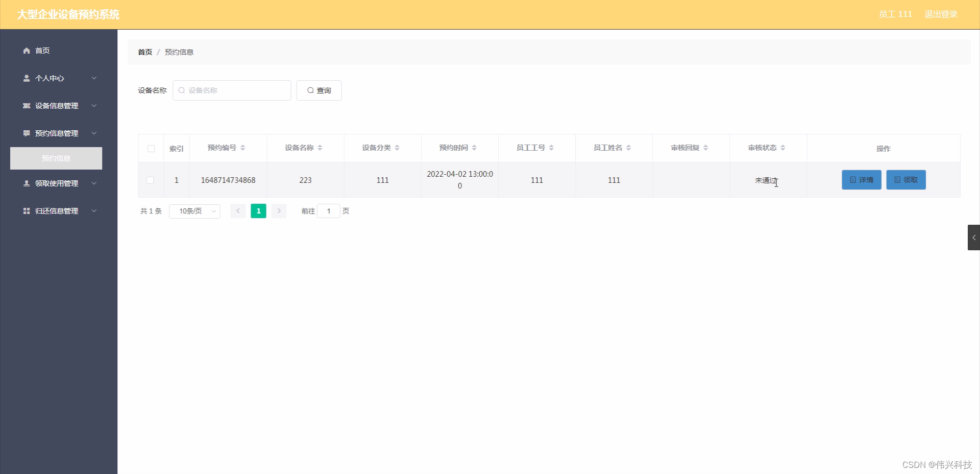
Task: Click the 领取 button for the reservation
Action: pyautogui.click(x=906, y=180)
